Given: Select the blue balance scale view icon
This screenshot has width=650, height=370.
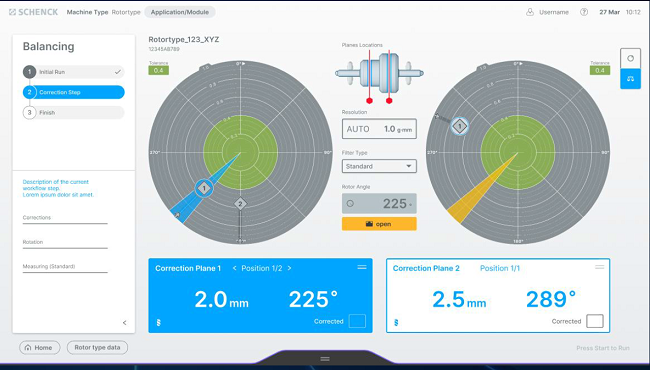Looking at the screenshot, I should [630, 79].
